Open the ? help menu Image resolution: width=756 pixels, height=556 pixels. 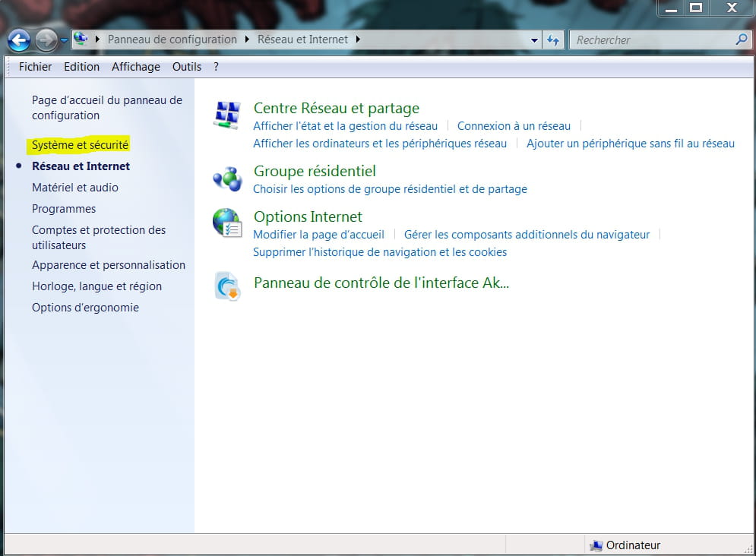click(x=216, y=67)
